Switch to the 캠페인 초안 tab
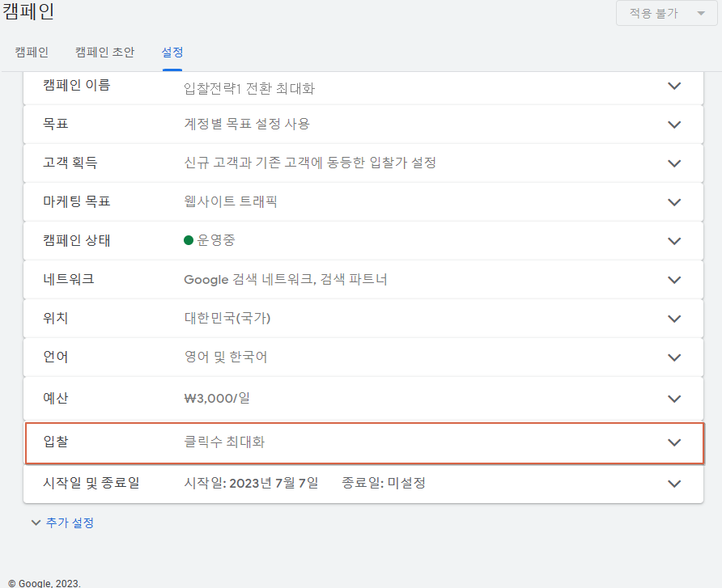The image size is (722, 588). pyautogui.click(x=104, y=52)
